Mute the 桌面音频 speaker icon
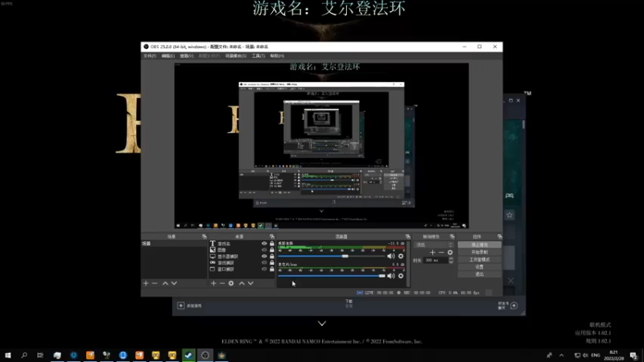The image size is (644, 362). coord(390,256)
